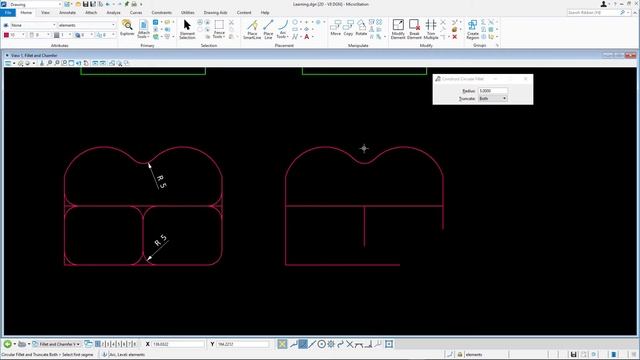Click the 'View 1, Fillet and Chamfer' title
Image resolution: width=640 pixels, height=360 pixels.
(35, 55)
